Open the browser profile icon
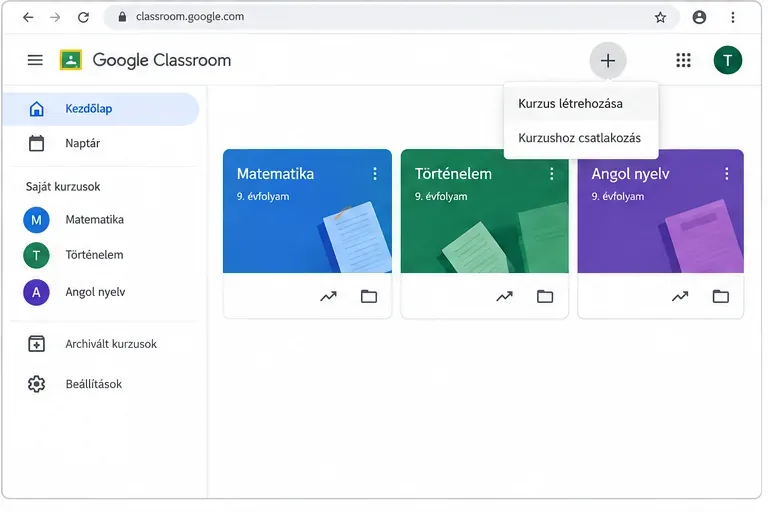The width and height of the screenshot is (768, 512). coord(699,17)
